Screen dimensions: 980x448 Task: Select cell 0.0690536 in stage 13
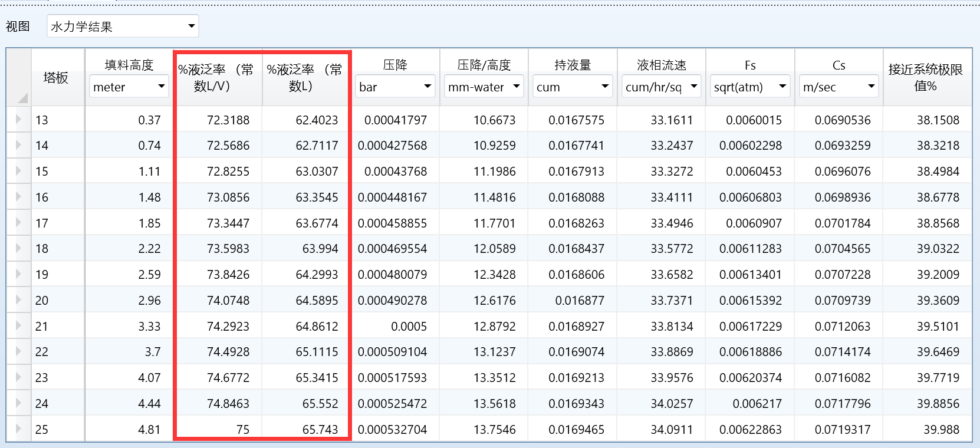839,120
